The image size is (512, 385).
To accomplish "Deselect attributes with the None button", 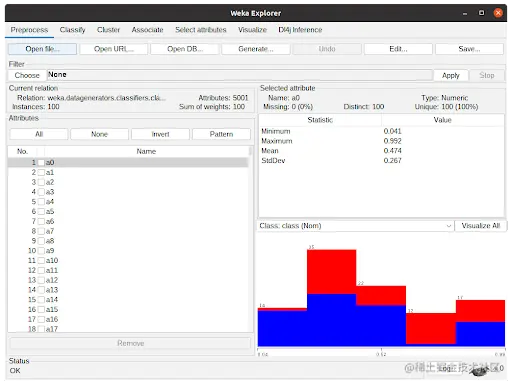I will coord(99,134).
